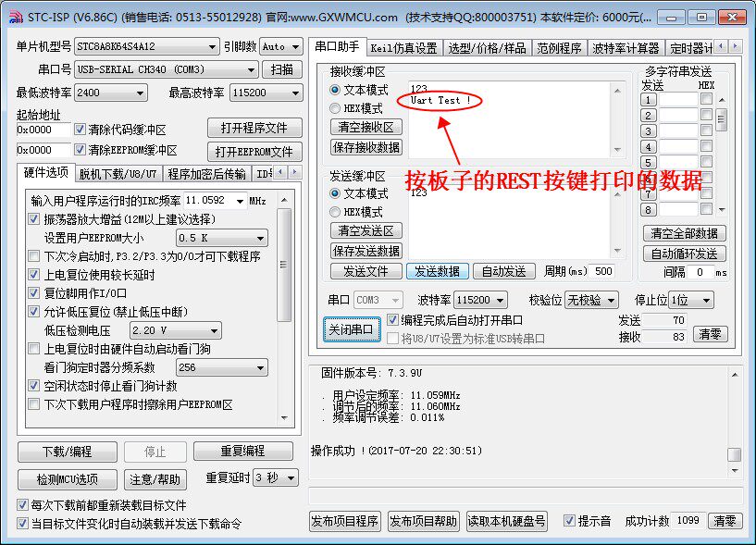Click multi-string send button 8
This screenshot has height=545, width=756.
[648, 209]
